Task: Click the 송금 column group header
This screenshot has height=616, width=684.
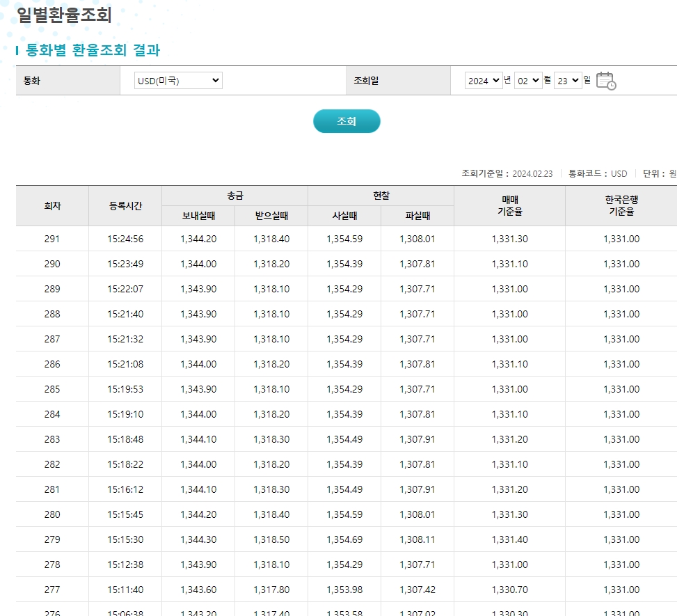Action: coord(234,194)
